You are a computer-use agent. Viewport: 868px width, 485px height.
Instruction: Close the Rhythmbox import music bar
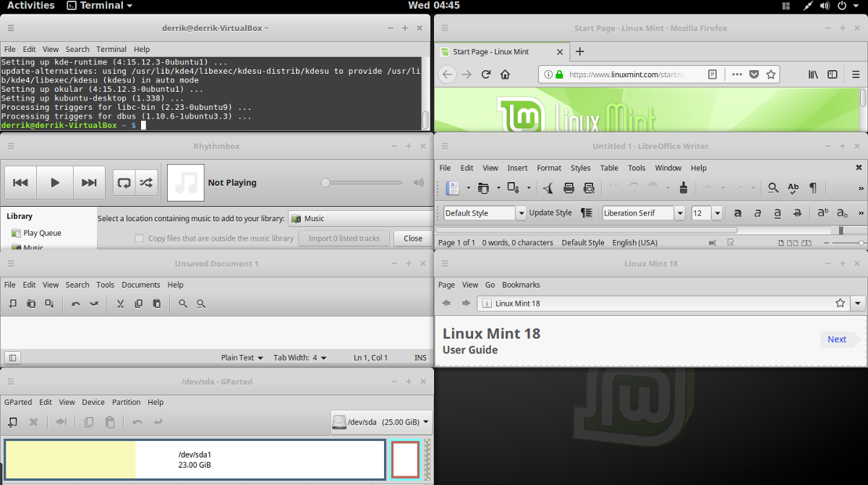[x=412, y=238]
